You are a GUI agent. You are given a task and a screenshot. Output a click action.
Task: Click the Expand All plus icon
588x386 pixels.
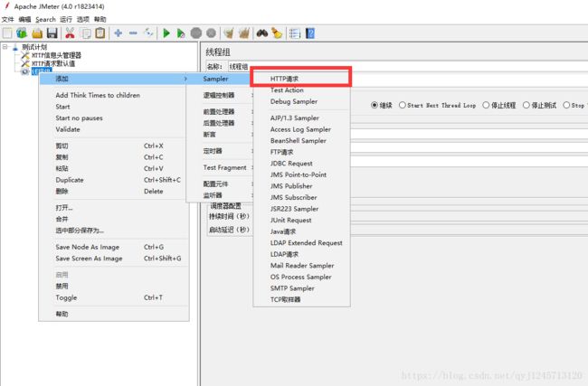pyautogui.click(x=119, y=33)
